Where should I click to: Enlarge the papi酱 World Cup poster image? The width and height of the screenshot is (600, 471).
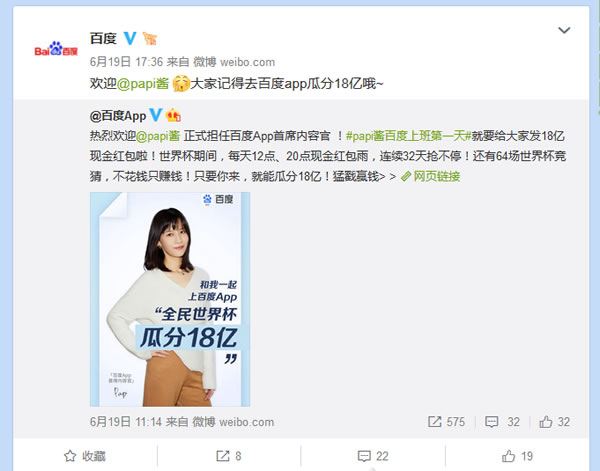pyautogui.click(x=170, y=299)
